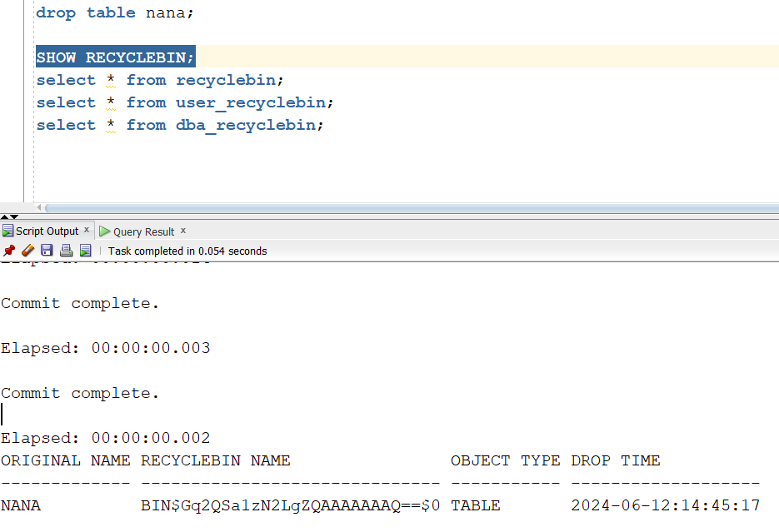This screenshot has height=532, width=779.
Task: Click the select from user_recyclebin line
Action: tap(184, 102)
